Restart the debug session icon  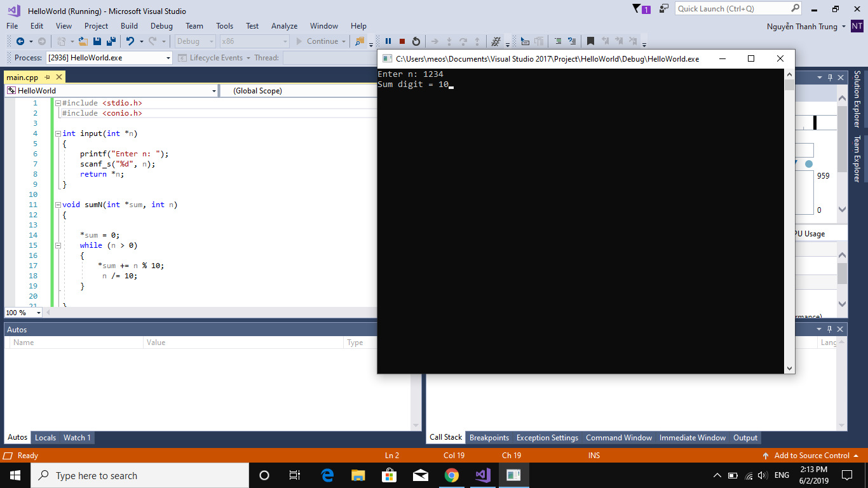click(416, 41)
